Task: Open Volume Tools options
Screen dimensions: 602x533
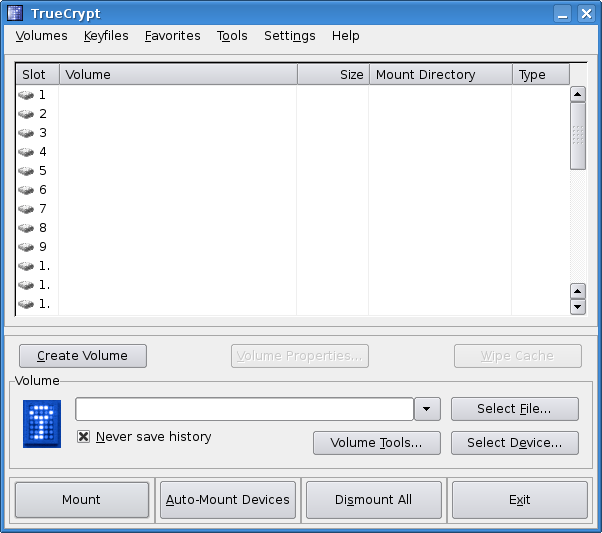Action: (x=376, y=443)
